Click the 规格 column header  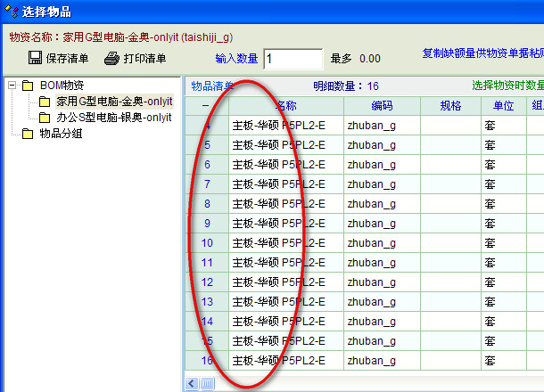click(x=450, y=106)
